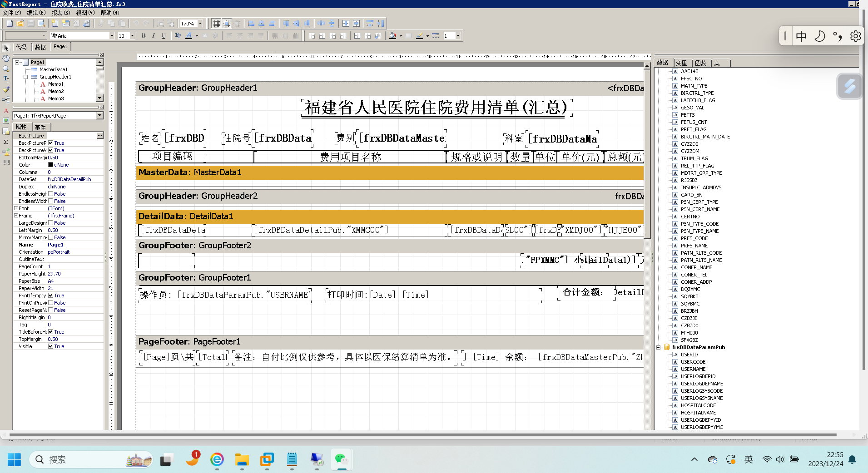Toggle the EndlessWidth checkbox
868x473 pixels.
click(x=51, y=201)
